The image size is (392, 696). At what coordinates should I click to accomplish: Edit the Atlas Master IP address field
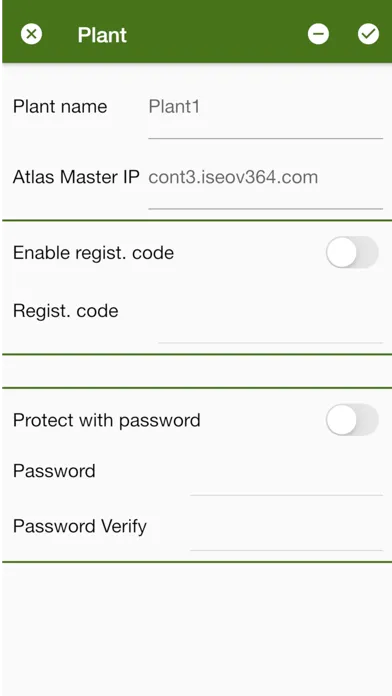265,187
